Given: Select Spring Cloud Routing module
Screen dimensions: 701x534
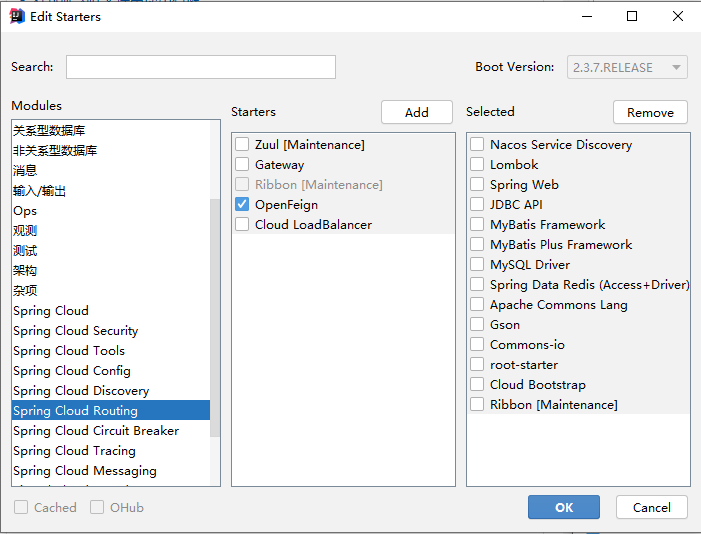Looking at the screenshot, I should tap(110, 411).
